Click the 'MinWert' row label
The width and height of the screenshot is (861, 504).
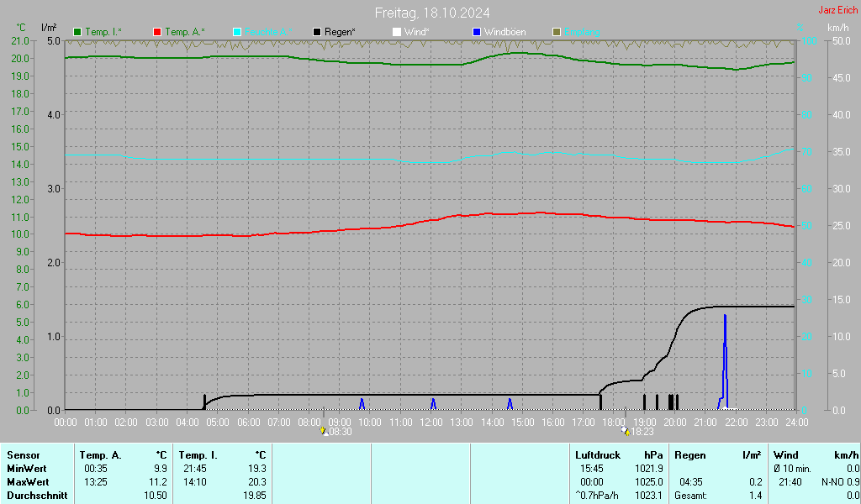[x=26, y=469]
